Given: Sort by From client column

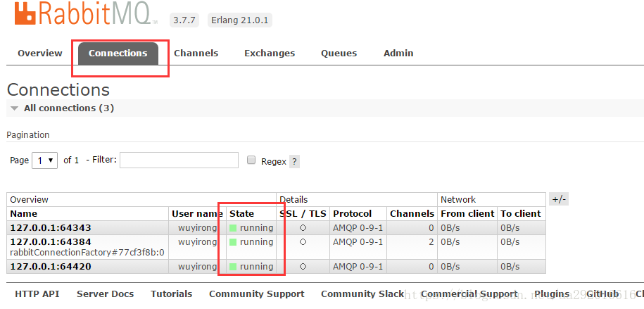Looking at the screenshot, I should click(x=467, y=214).
